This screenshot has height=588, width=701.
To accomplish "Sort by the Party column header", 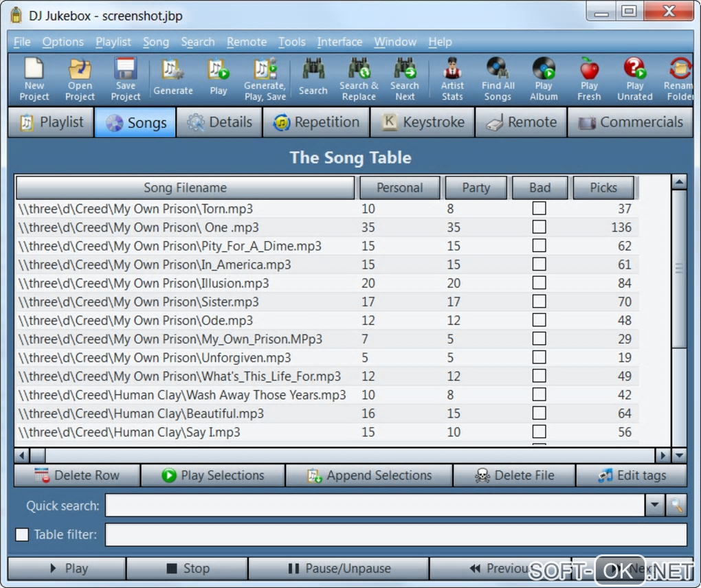I will 476,188.
